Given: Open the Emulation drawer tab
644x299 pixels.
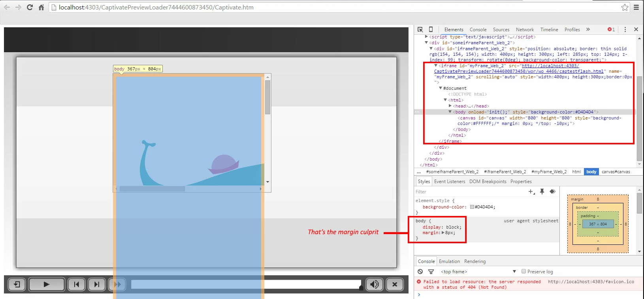Looking at the screenshot, I should pyautogui.click(x=449, y=261).
